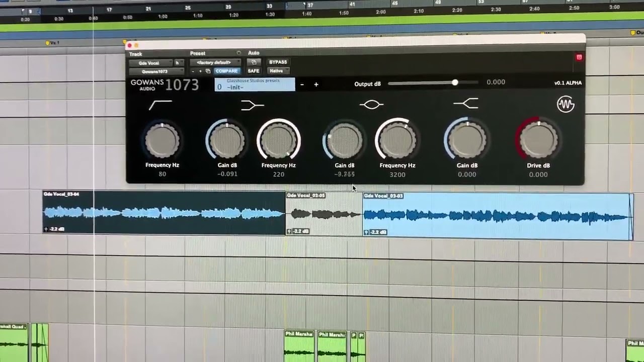Image resolution: width=644 pixels, height=362 pixels.
Task: Click the Output dB slider handle
Action: pyautogui.click(x=455, y=82)
